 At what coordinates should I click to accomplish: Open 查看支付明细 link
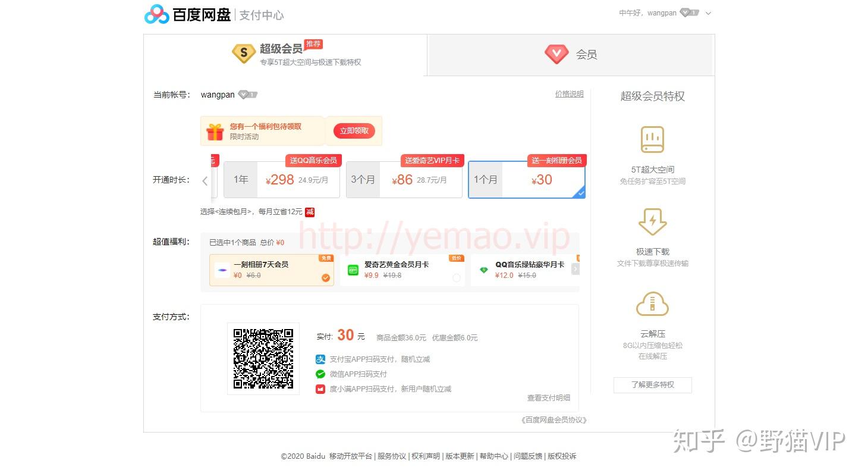(549, 398)
